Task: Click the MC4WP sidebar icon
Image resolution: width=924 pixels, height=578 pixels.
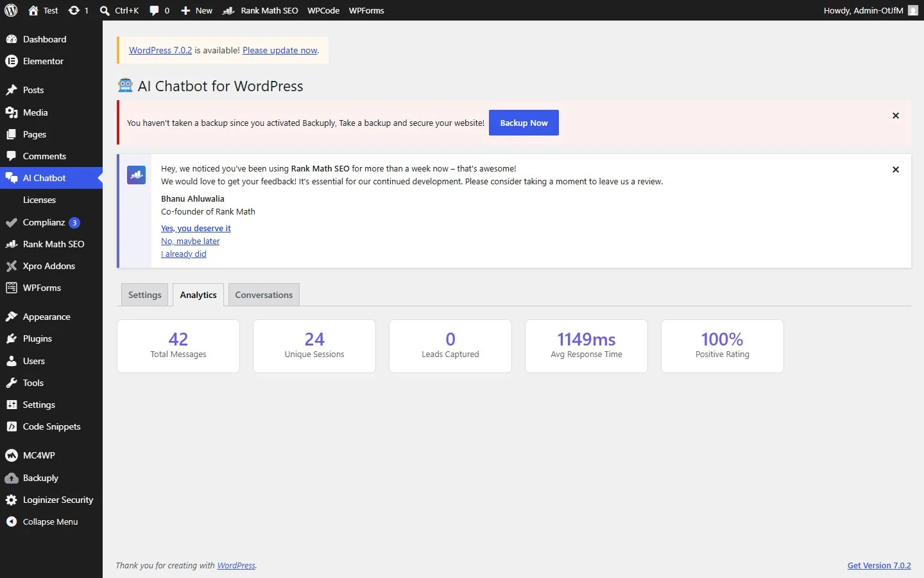Action: pyautogui.click(x=11, y=455)
